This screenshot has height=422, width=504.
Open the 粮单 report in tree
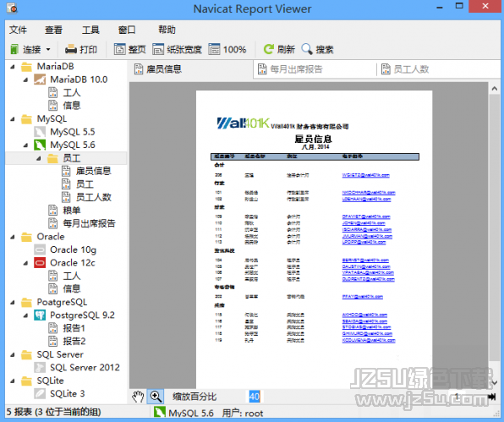[71, 211]
